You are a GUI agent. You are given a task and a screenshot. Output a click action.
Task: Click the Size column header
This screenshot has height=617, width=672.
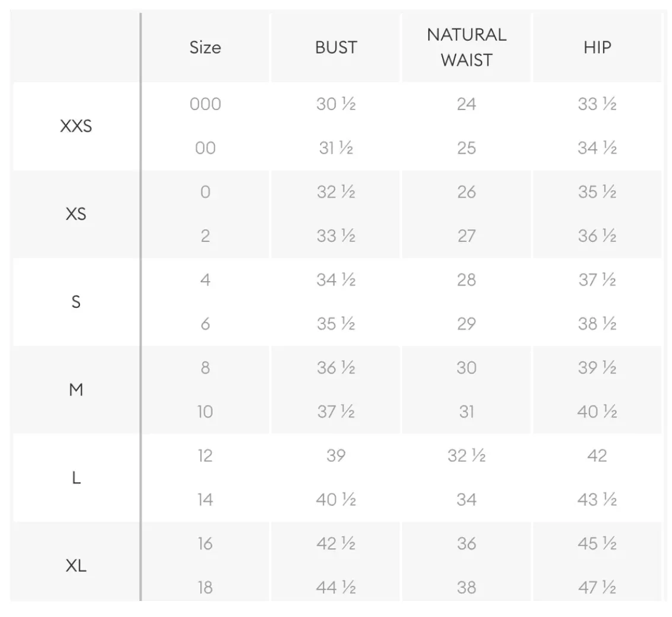205,47
